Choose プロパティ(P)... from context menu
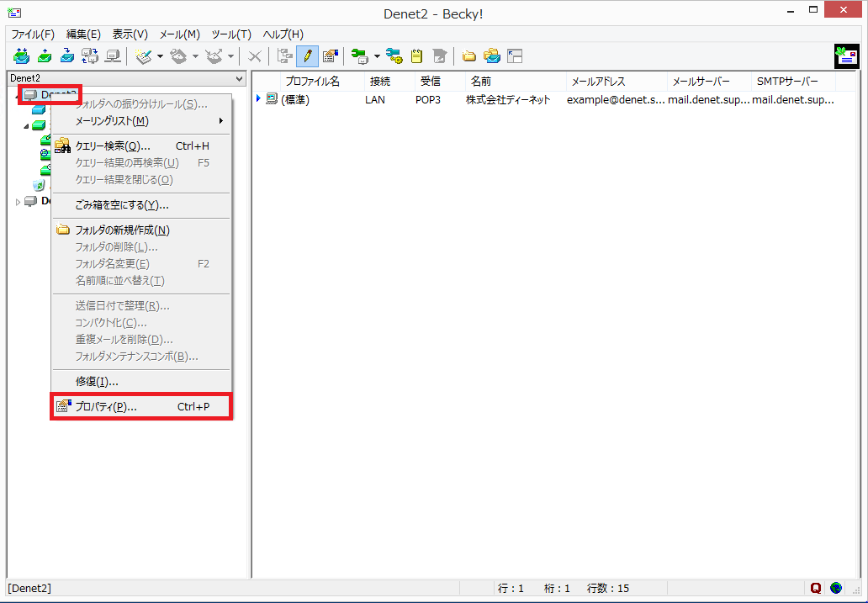Viewport: 868px width, 603px height. pos(141,406)
